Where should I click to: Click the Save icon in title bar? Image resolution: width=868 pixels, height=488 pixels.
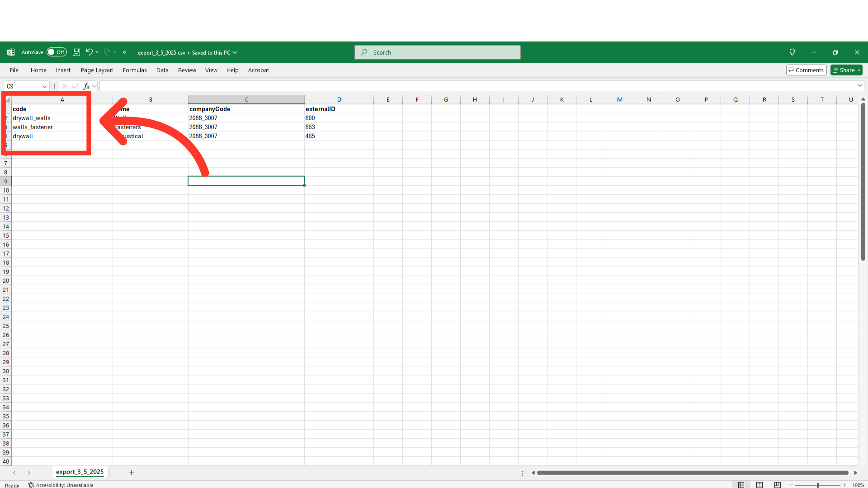coord(76,52)
